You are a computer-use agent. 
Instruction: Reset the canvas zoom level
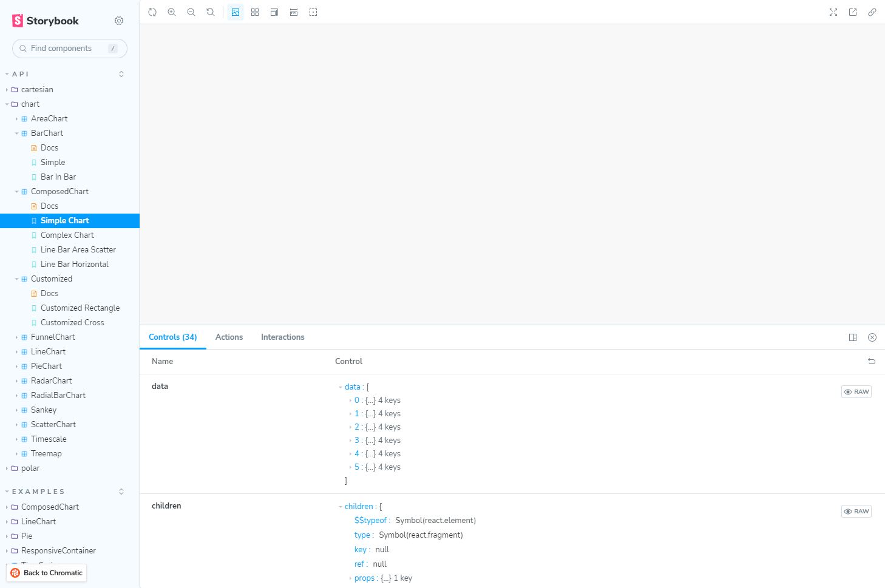(211, 12)
